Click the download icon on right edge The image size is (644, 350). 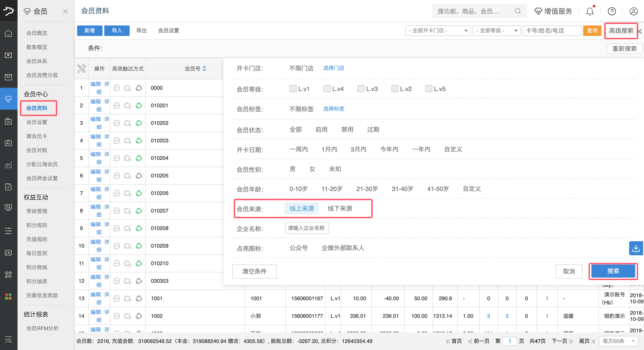pyautogui.click(x=636, y=248)
